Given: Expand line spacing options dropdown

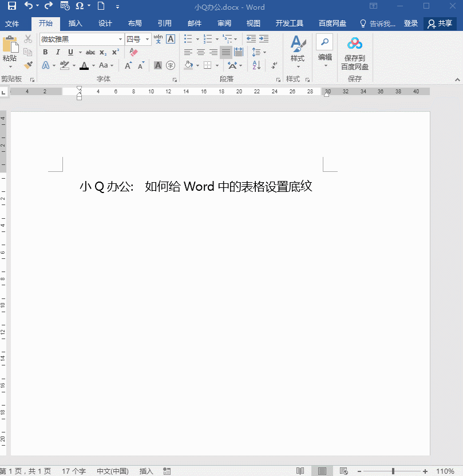Looking at the screenshot, I should [x=265, y=52].
